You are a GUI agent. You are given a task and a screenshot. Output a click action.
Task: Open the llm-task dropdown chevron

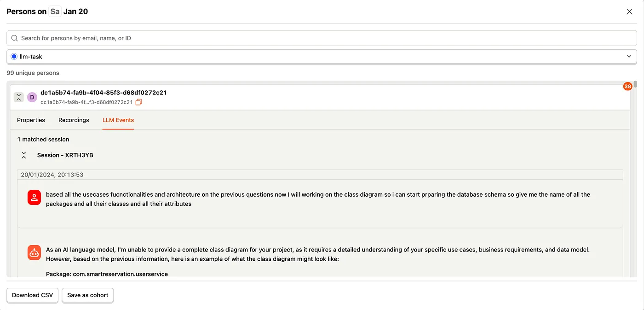pos(629,57)
